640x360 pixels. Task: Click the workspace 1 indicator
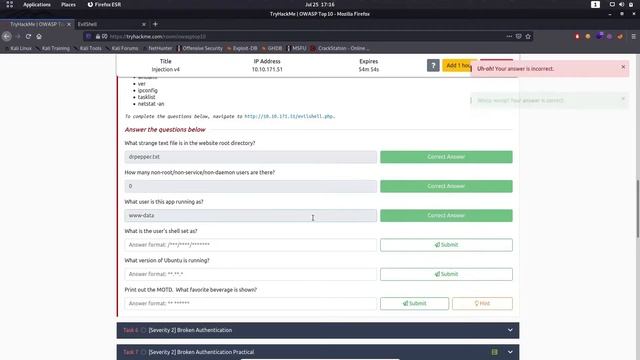pyautogui.click(x=595, y=4)
